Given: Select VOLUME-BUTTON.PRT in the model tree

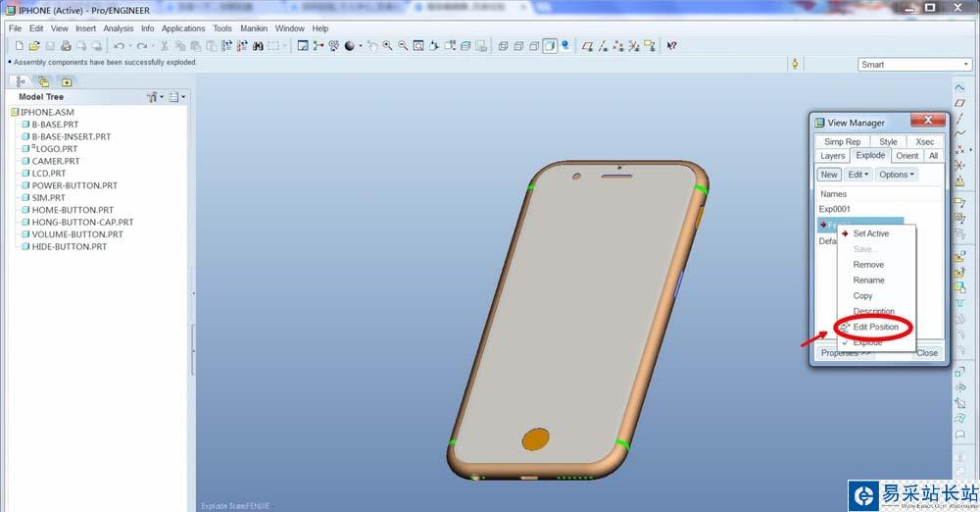Looking at the screenshot, I should 73,234.
